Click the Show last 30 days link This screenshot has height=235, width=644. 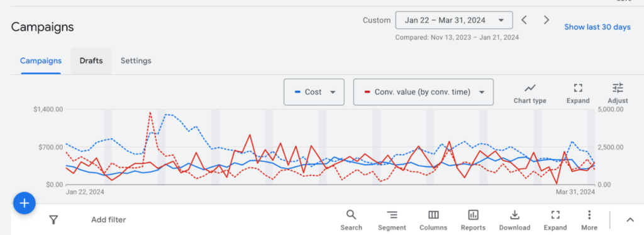pos(597,27)
